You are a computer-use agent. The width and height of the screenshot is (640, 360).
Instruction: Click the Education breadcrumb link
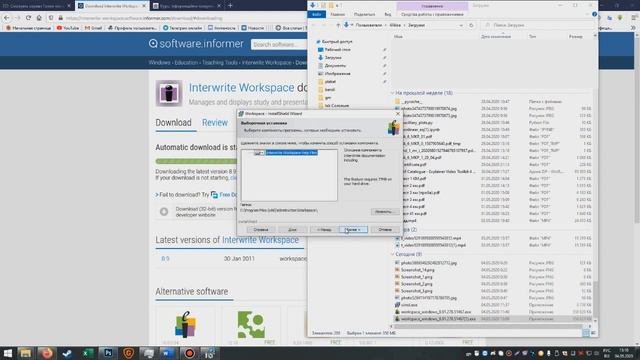tap(186, 63)
